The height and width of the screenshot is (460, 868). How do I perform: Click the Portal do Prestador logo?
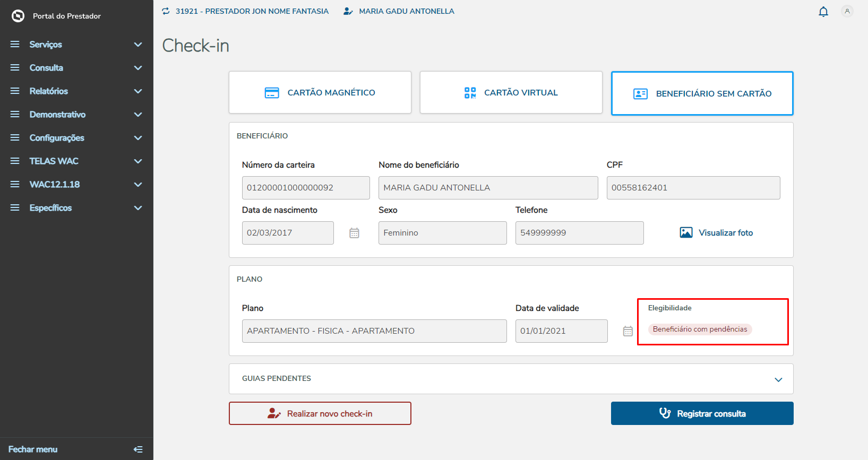18,16
